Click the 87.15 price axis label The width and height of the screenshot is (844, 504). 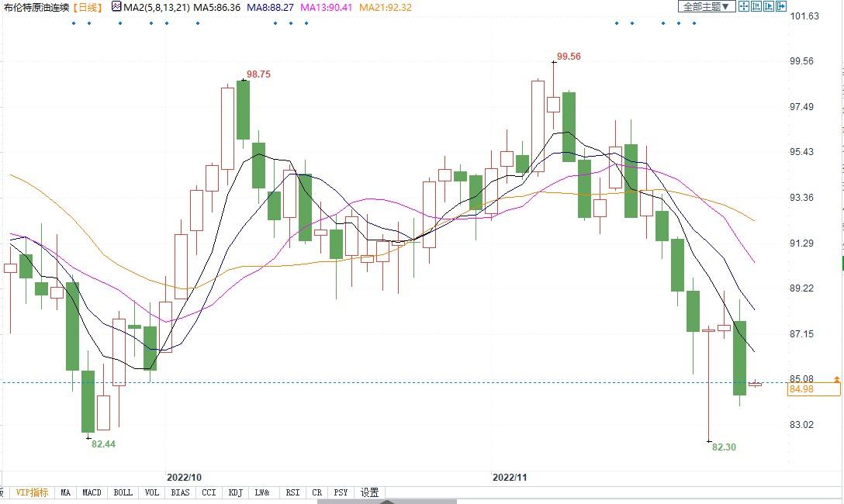pyautogui.click(x=801, y=334)
